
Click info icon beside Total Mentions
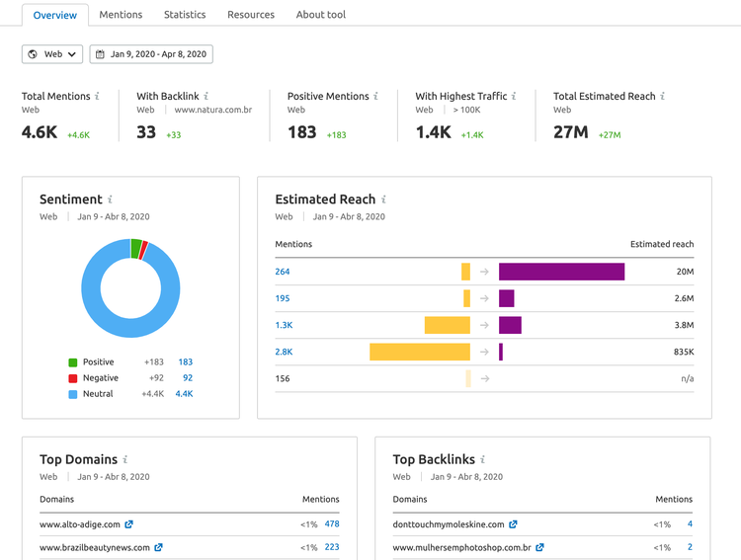pos(97,96)
